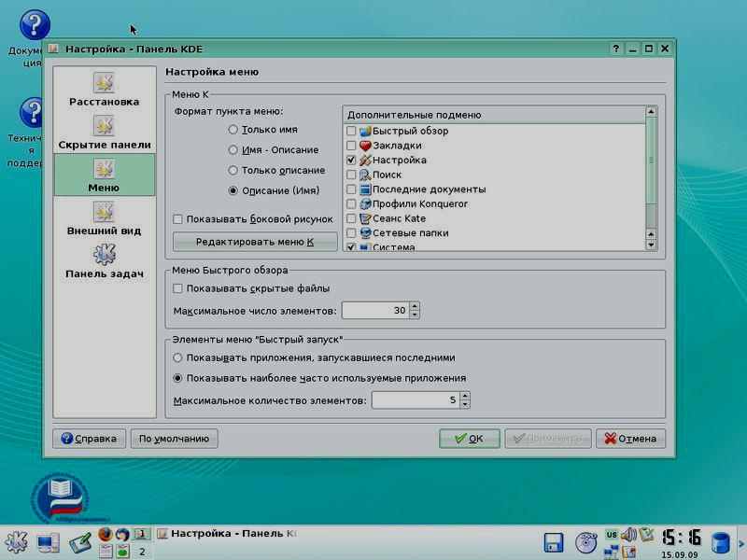Uncheck the Настройка submenu checkbox
Image resolution: width=747 pixels, height=560 pixels.
pos(351,160)
